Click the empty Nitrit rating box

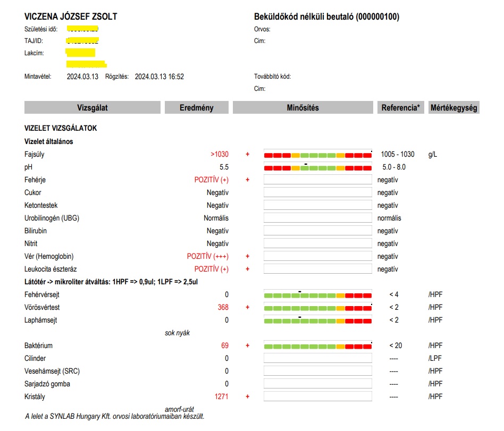click(x=317, y=244)
